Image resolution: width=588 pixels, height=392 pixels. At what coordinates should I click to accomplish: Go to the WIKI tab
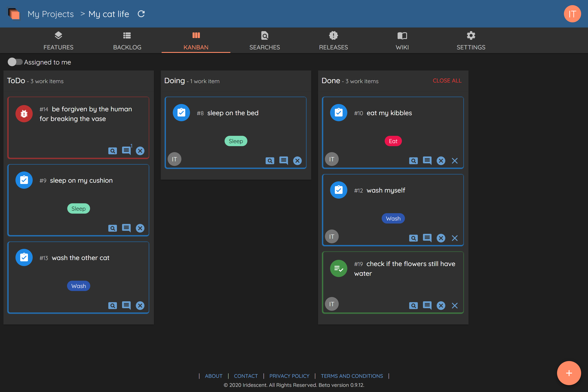(x=402, y=40)
